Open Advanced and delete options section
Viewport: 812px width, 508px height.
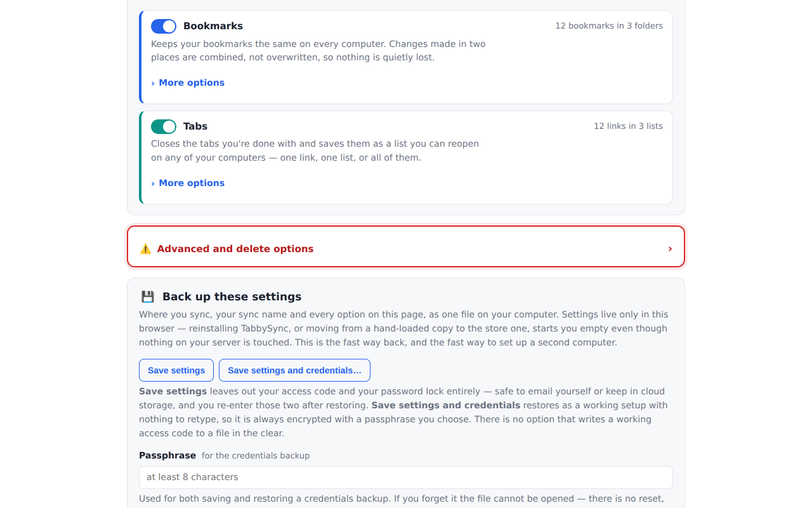coord(406,246)
